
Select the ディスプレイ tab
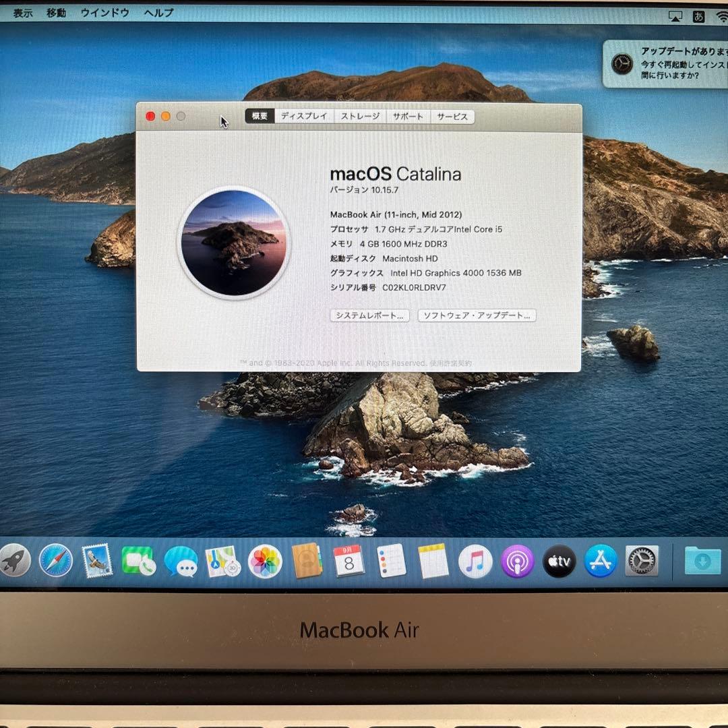click(306, 117)
